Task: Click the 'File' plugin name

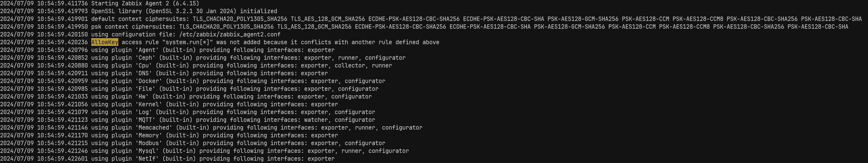Action: (x=145, y=89)
